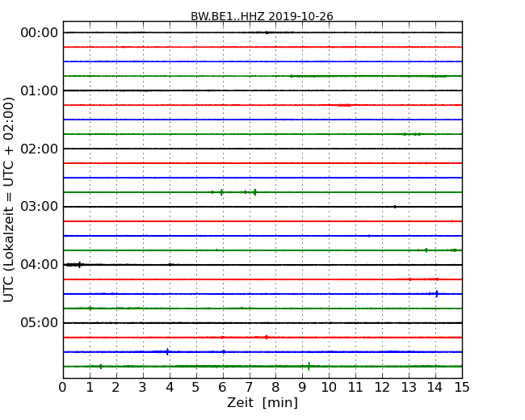Screen dimensions: 525x420
Task: Click the spike on the bottom green trace past minute 9
Action: coord(309,366)
